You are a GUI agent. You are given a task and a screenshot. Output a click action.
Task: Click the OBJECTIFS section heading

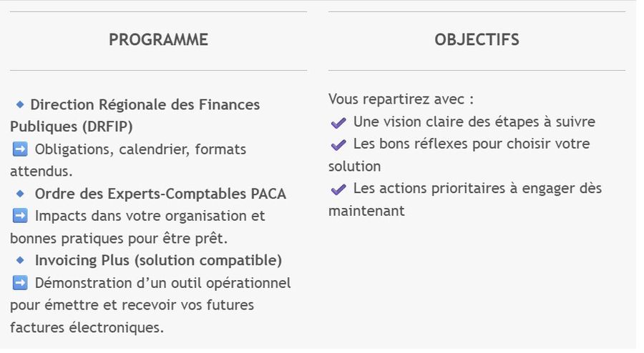click(477, 40)
